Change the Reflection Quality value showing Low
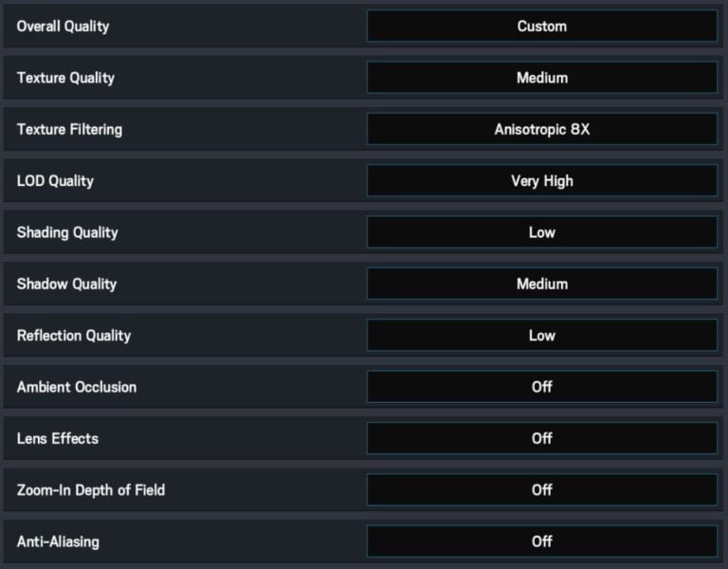This screenshot has height=569, width=728. (541, 335)
